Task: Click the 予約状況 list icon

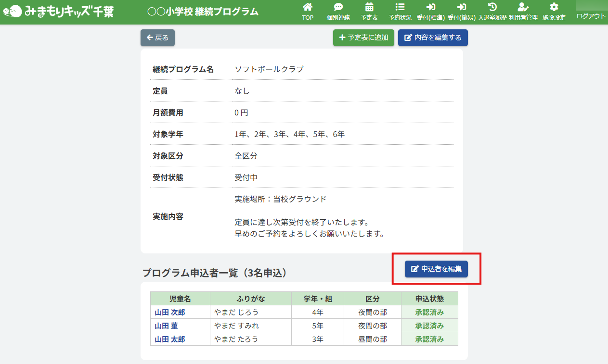Action: tap(400, 7)
